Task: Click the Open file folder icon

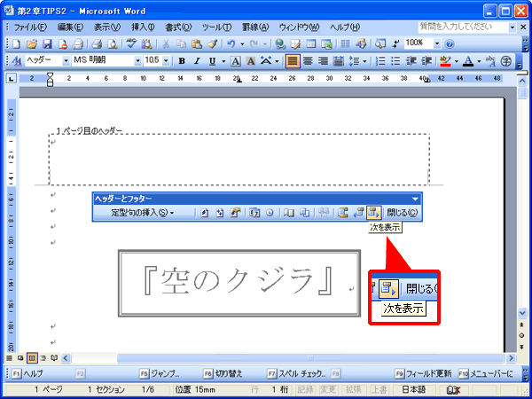Action: click(x=32, y=43)
